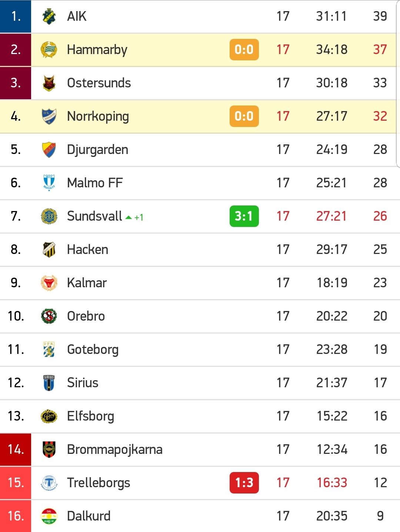Click the Dalkurd club crest
Viewport: 400px width, 532px height.
[x=49, y=516]
